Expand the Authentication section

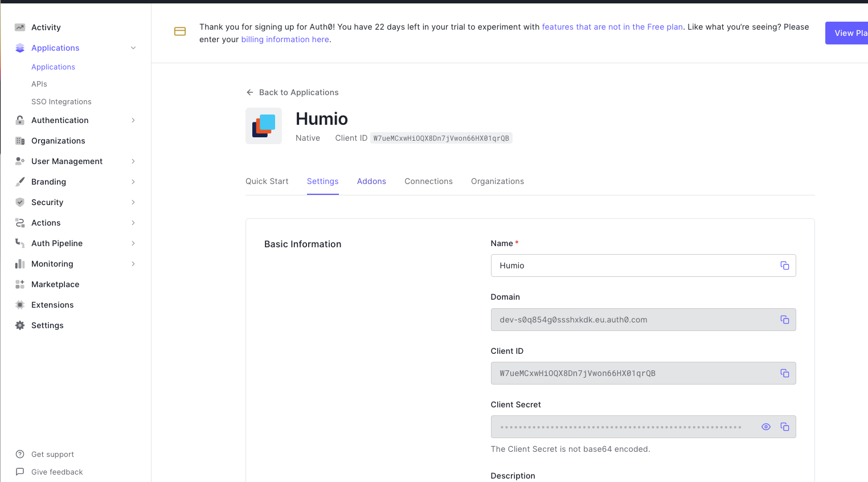pos(133,120)
